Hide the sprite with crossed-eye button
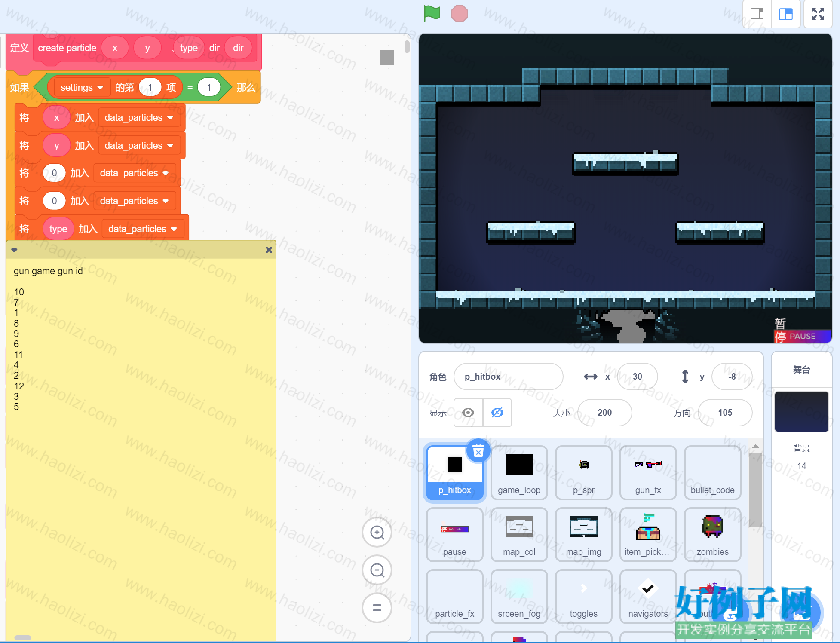 click(497, 413)
